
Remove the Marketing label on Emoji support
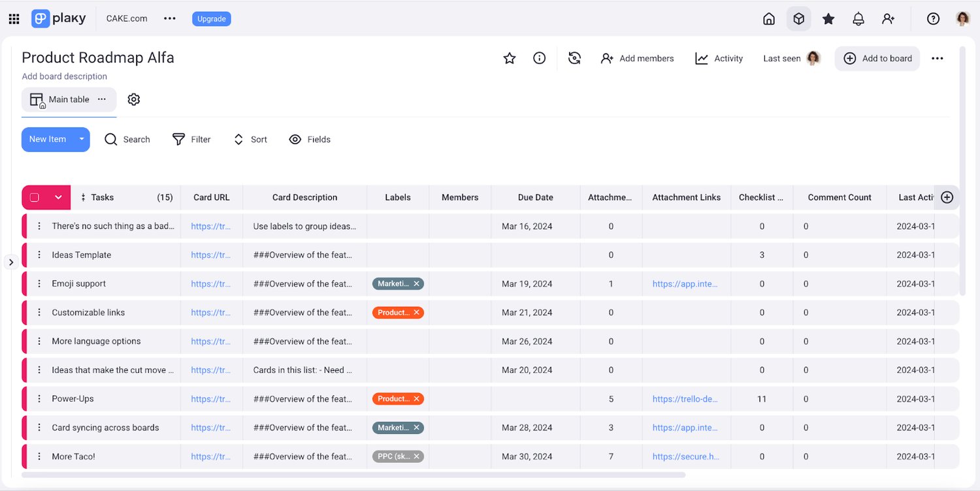click(x=416, y=283)
